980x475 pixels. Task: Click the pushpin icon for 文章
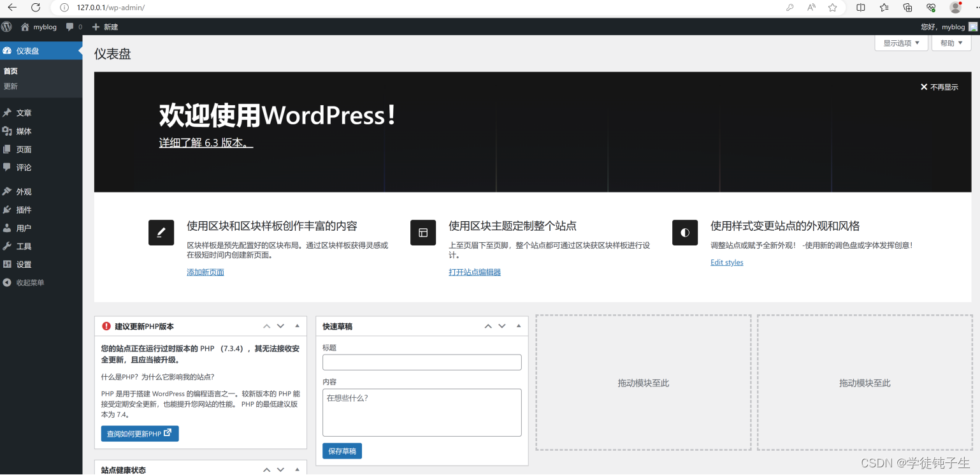(x=7, y=113)
